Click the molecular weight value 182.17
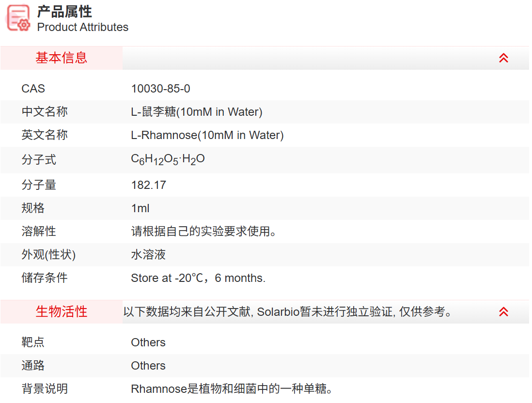The image size is (532, 403). pos(148,185)
